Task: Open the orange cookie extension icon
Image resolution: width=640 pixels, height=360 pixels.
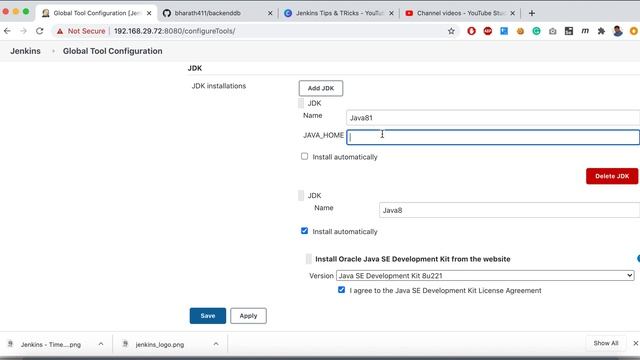Action: [x=520, y=31]
